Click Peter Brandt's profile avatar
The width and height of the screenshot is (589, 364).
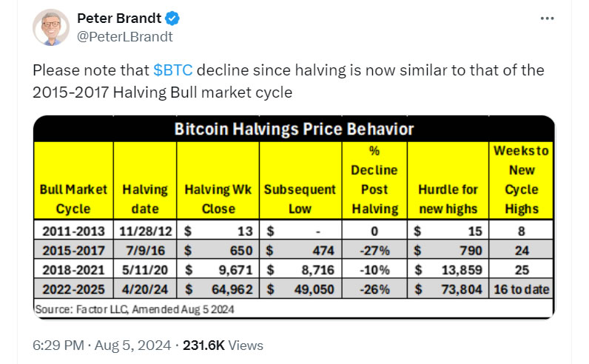click(50, 28)
